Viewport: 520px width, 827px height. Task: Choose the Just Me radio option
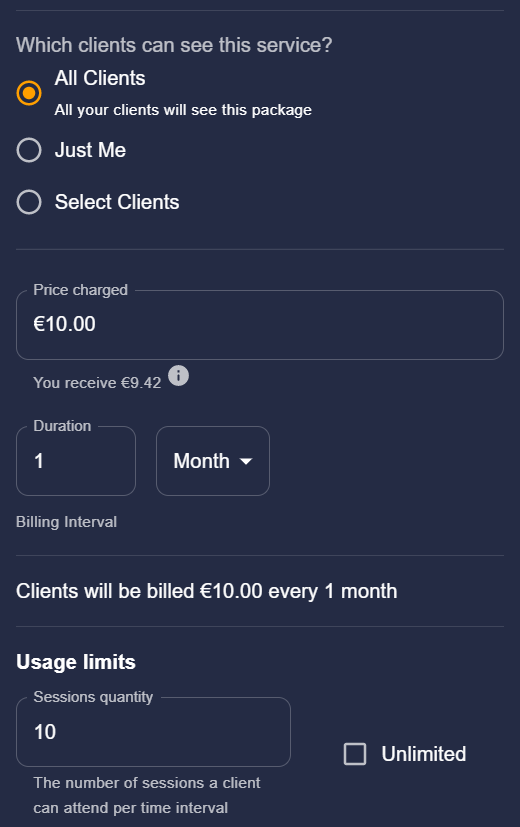(x=29, y=150)
